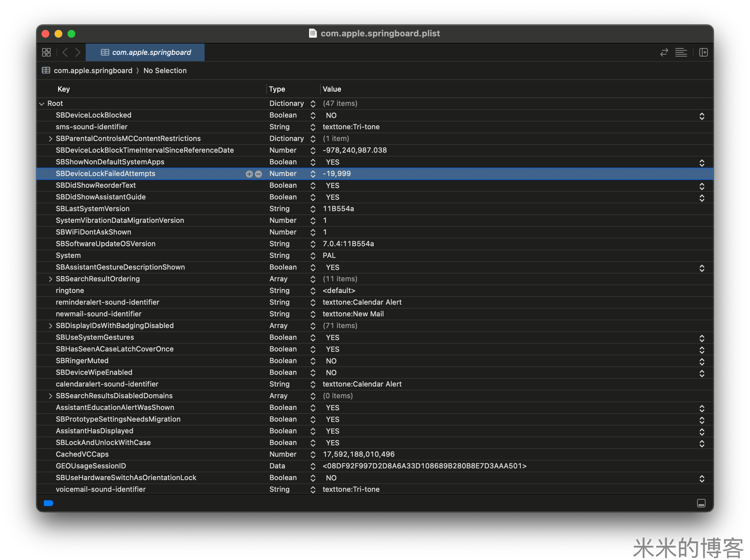Open the editor options lines icon
The height and width of the screenshot is (560, 750).
coord(681,52)
